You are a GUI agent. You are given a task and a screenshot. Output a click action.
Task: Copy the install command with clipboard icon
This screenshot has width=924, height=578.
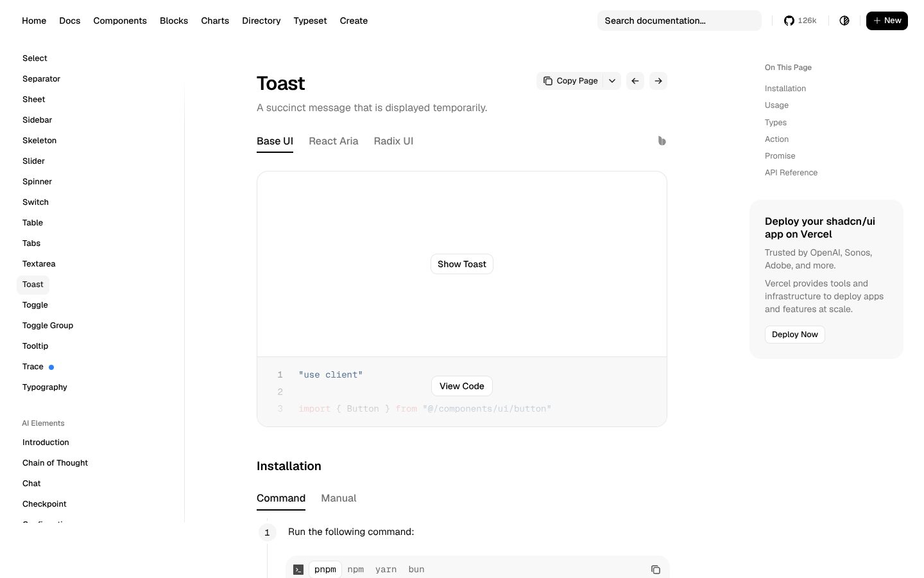[x=655, y=570]
